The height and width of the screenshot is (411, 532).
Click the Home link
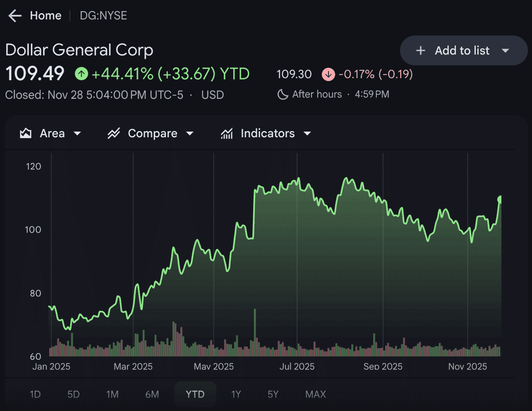(46, 16)
